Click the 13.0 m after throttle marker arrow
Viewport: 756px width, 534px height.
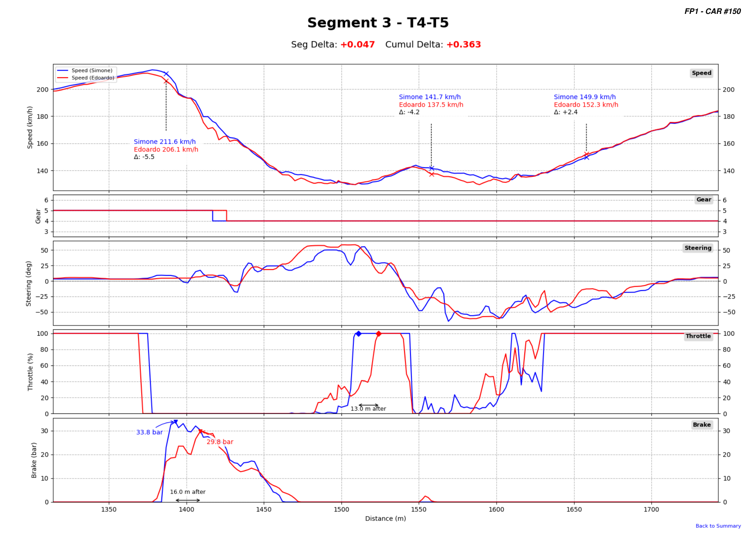(369, 405)
